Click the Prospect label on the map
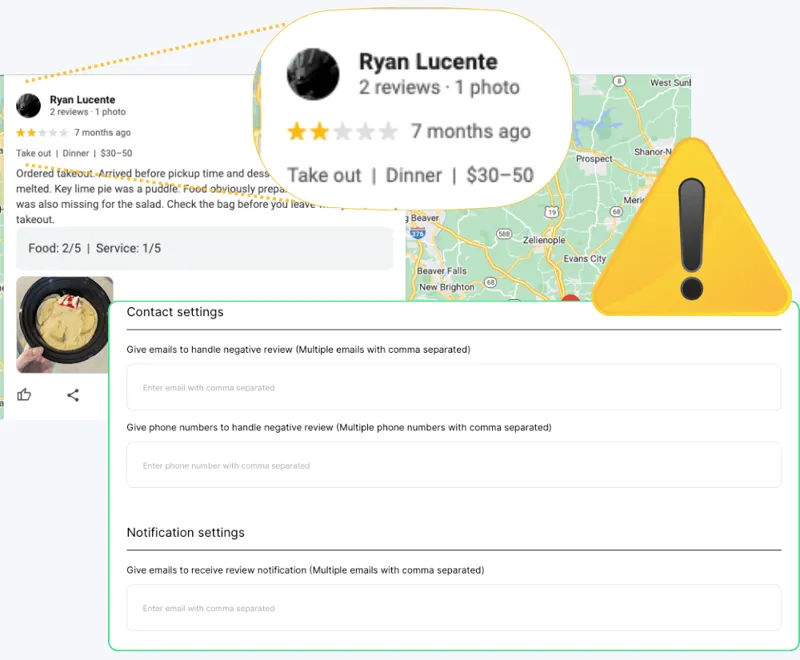The width and height of the screenshot is (800, 660). (594, 159)
